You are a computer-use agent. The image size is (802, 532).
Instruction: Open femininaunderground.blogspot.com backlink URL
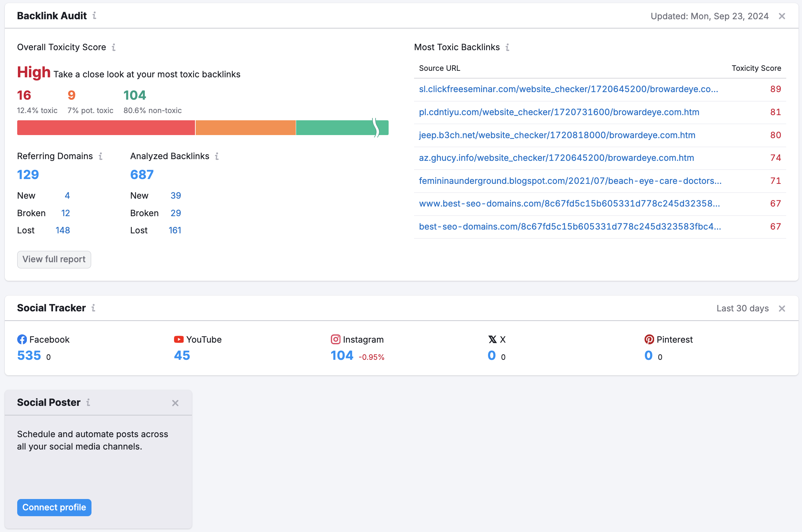pos(570,181)
